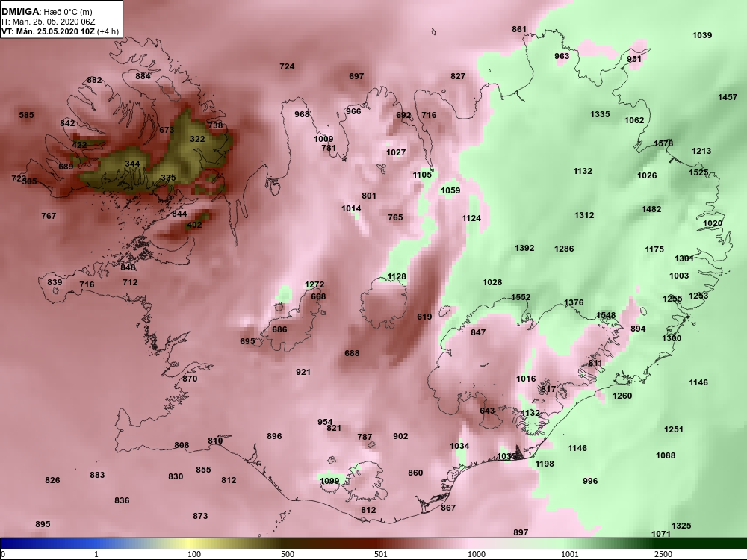
Task: Click the 501 label on the color scale
Action: coord(380,554)
